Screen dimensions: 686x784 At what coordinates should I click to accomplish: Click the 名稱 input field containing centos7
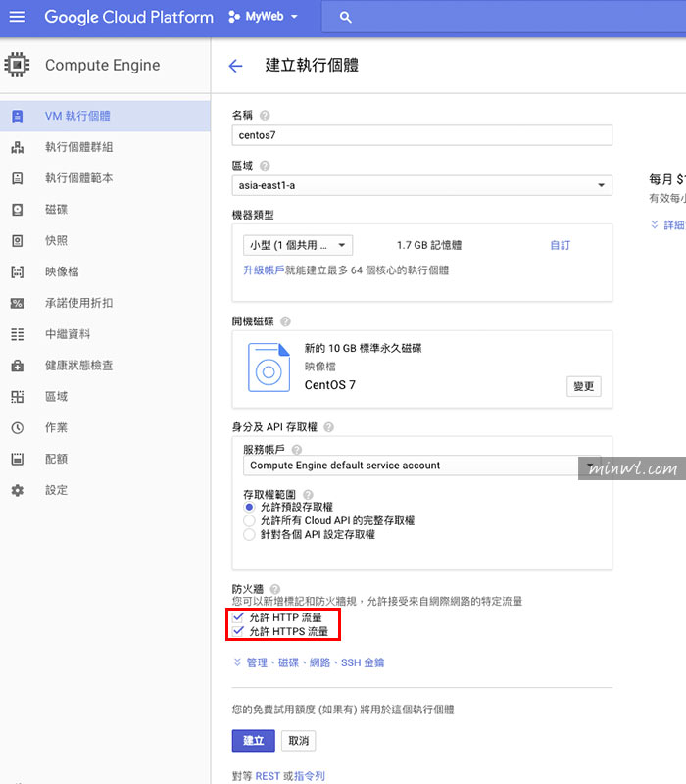[x=422, y=135]
